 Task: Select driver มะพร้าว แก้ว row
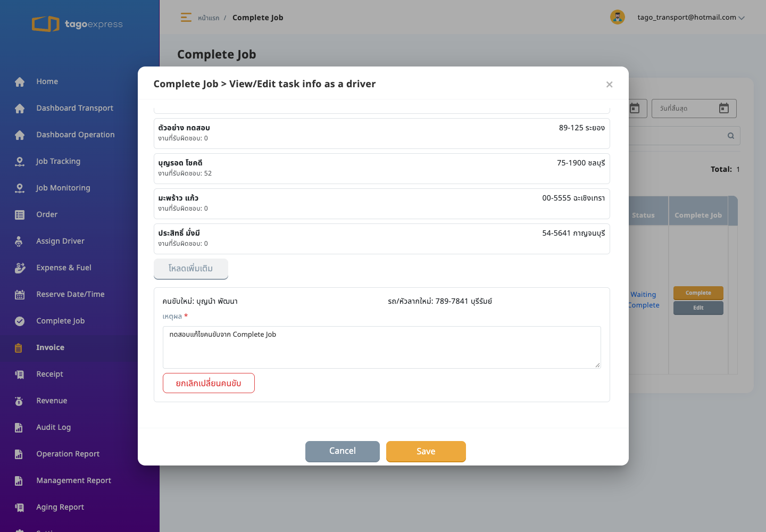tap(382, 204)
